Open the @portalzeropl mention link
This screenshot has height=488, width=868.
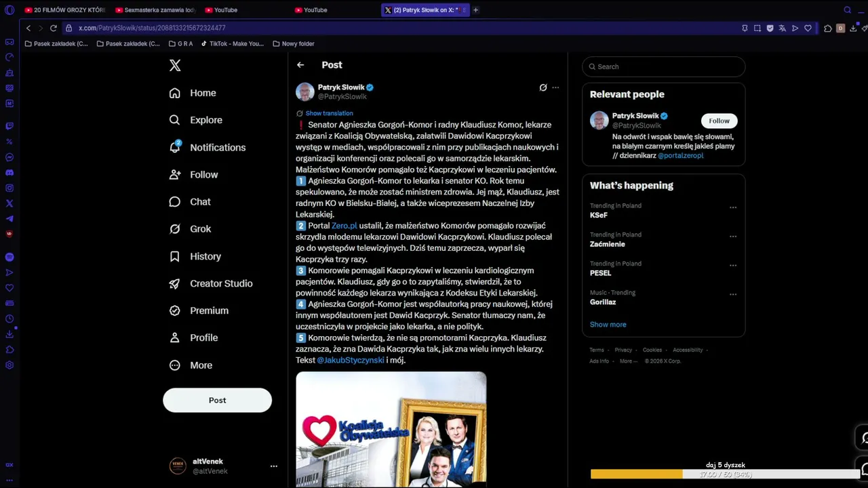(x=681, y=156)
